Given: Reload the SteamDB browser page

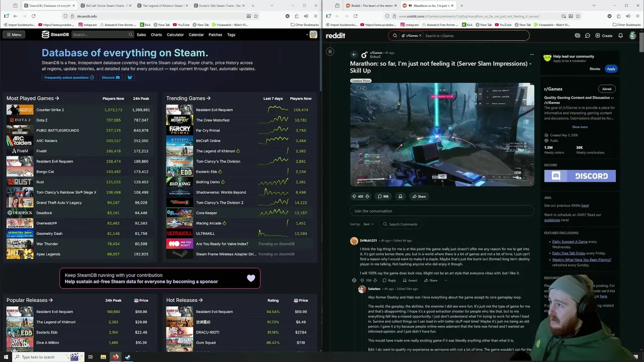Looking at the screenshot, I should pos(33,16).
